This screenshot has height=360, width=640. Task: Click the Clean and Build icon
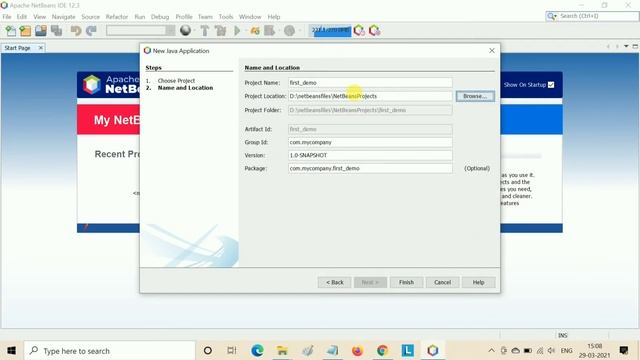coord(220,31)
